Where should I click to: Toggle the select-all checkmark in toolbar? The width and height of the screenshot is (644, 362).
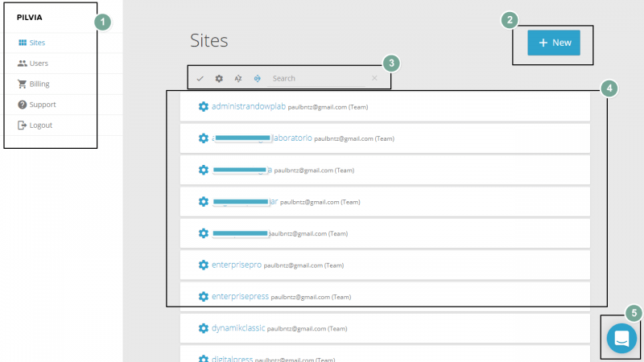(200, 78)
